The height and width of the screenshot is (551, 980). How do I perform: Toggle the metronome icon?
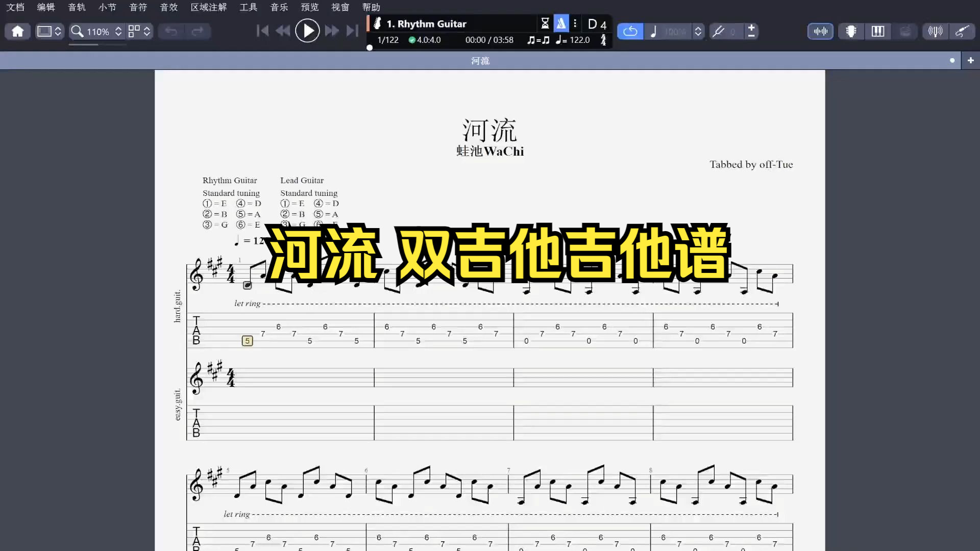[561, 23]
